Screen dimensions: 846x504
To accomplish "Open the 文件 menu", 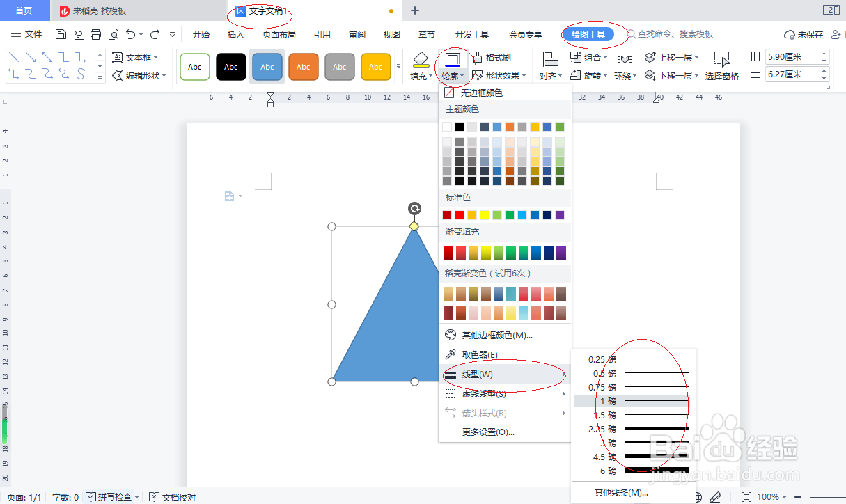I will click(x=27, y=34).
